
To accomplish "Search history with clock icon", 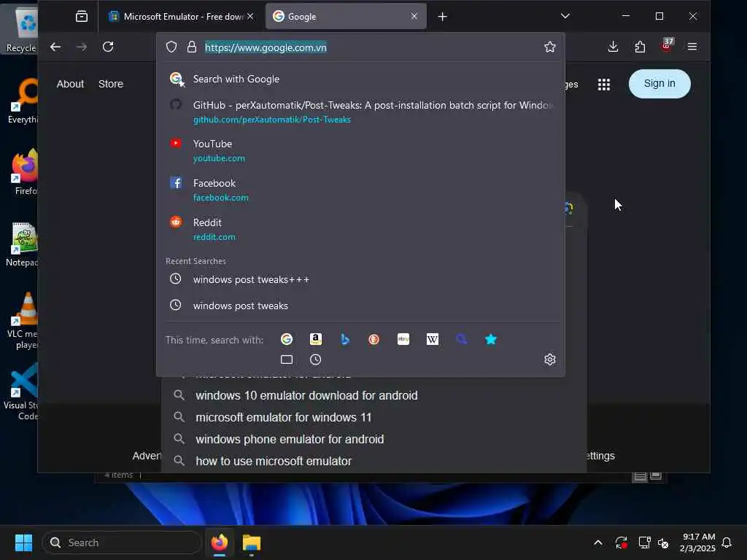I will click(315, 359).
